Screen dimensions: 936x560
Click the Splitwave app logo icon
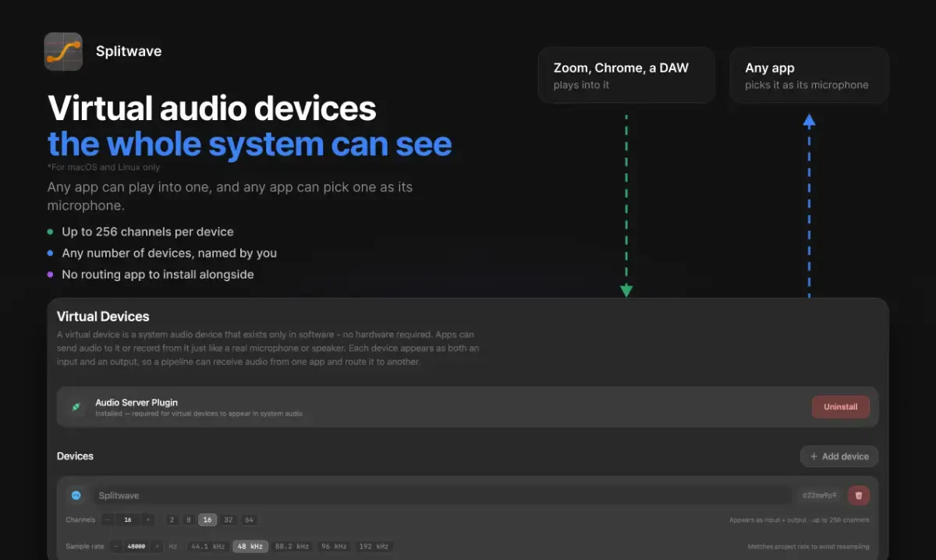click(63, 51)
